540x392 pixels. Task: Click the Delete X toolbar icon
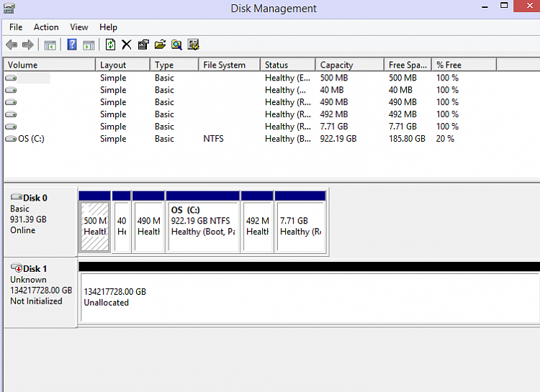127,45
